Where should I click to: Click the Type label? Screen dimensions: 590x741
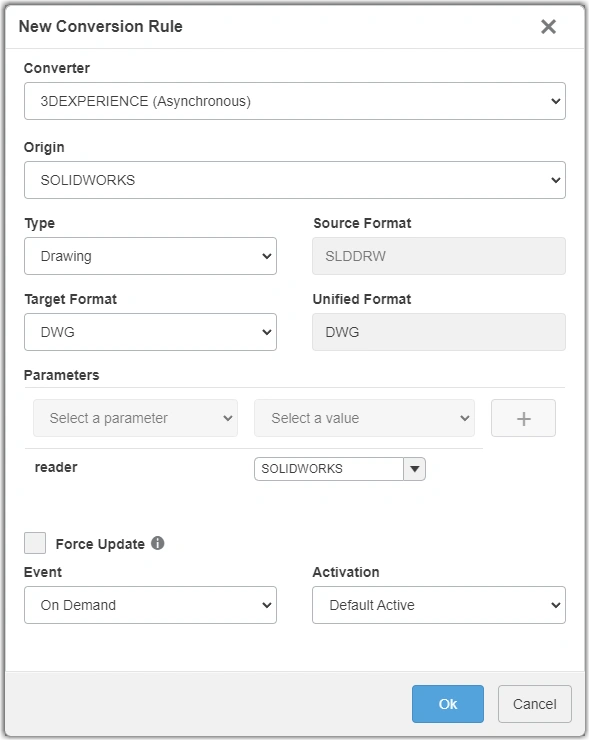[40, 224]
